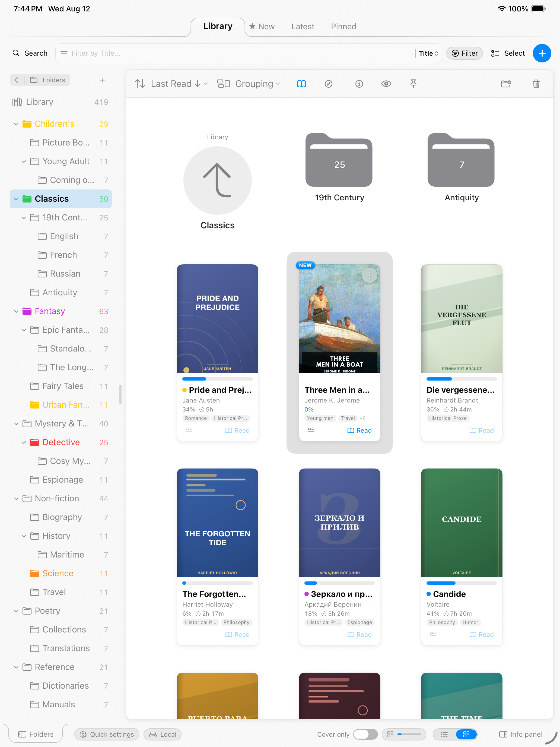This screenshot has width=560, height=747.
Task: Click Read on Pride and Prejudice
Action: [237, 430]
